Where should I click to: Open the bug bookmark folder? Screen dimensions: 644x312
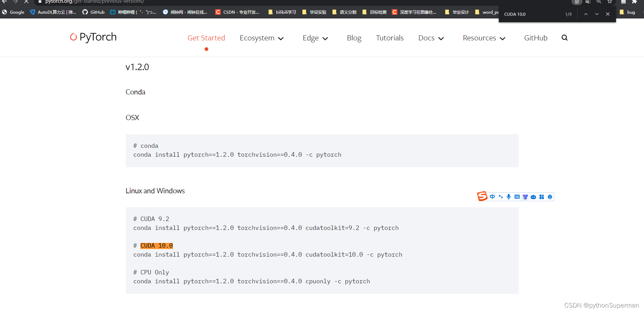coord(627,12)
